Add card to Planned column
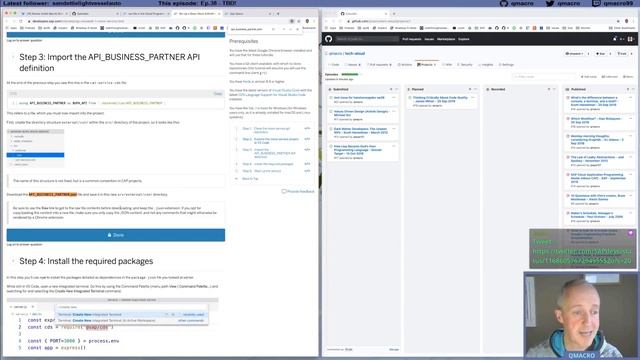 [470, 89]
